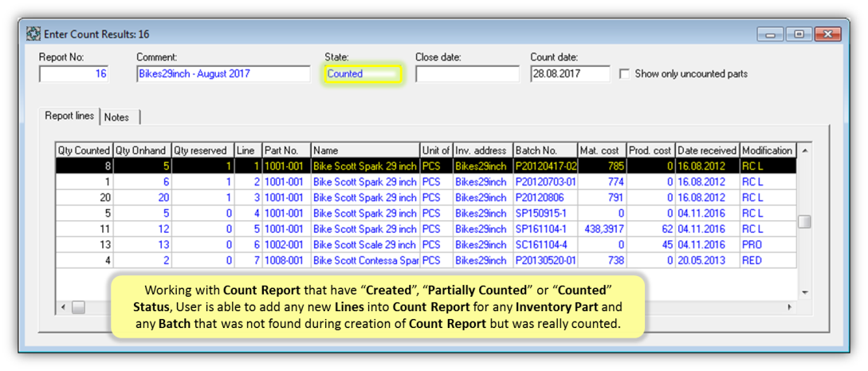Screen dimensions: 868x371
Task: Click Bike Scott Scale 29 inch name cell
Action: coord(365,245)
